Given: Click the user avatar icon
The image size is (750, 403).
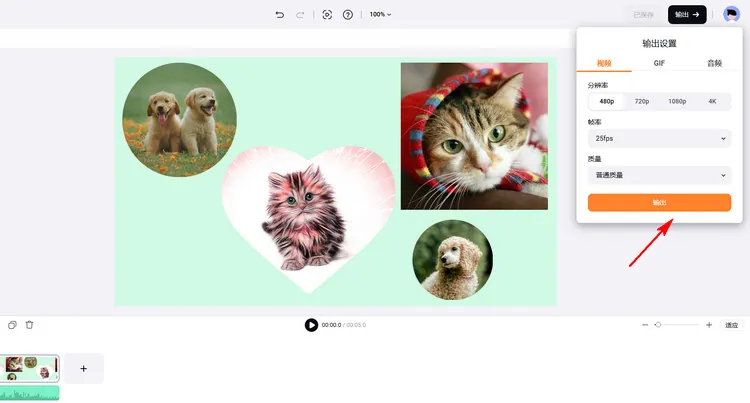Looking at the screenshot, I should point(731,15).
